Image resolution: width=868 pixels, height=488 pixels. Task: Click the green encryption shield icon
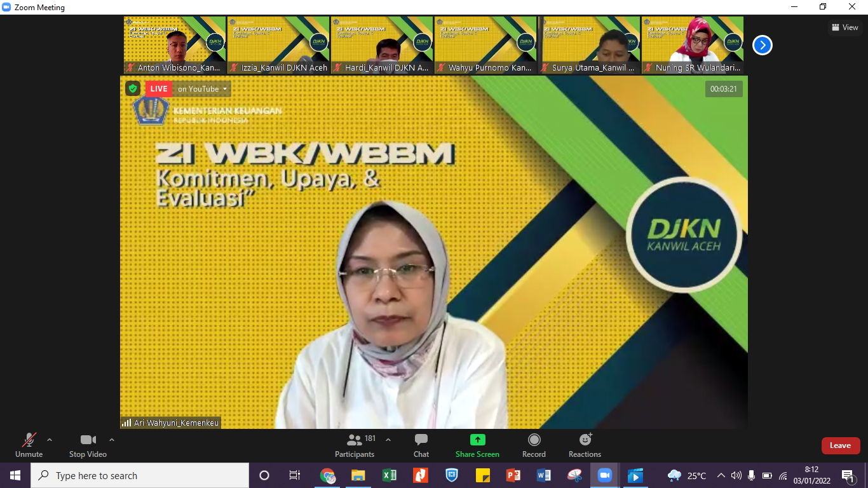point(133,89)
